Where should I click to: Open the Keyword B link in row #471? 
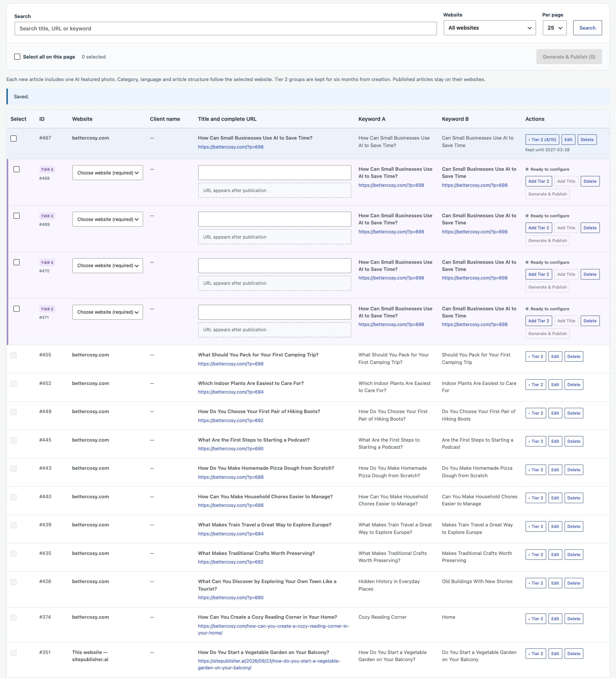click(474, 325)
